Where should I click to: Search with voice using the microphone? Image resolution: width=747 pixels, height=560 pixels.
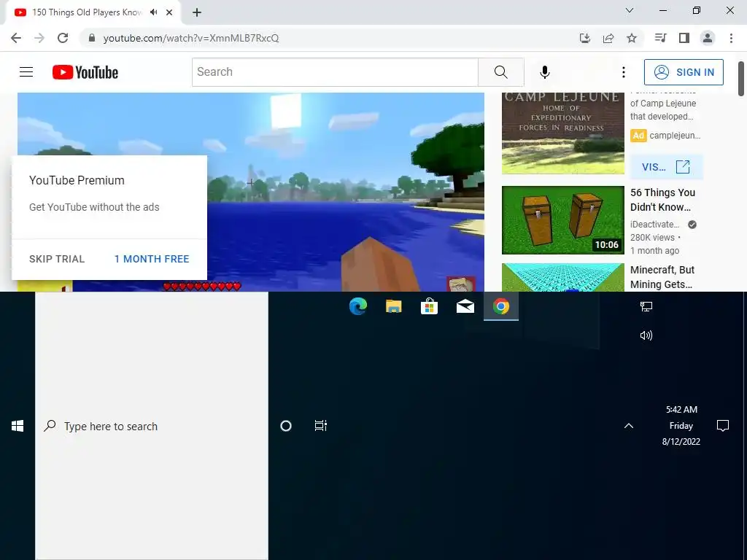point(544,72)
